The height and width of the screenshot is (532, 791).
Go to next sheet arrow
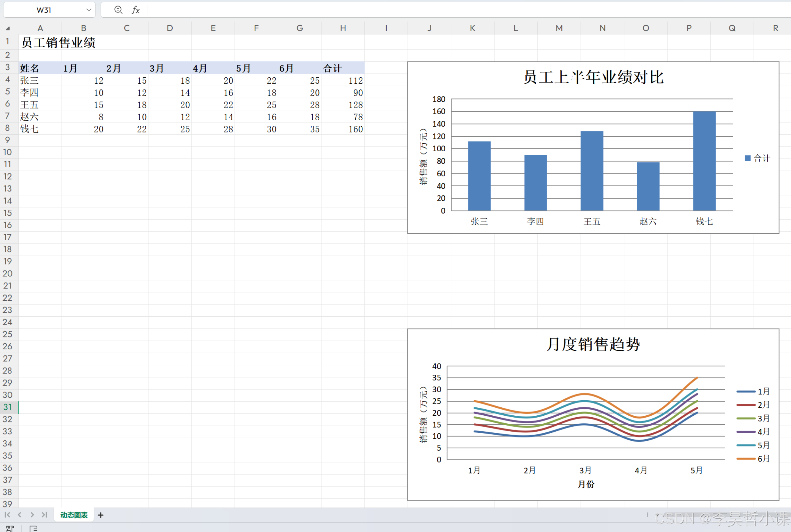(x=32, y=515)
